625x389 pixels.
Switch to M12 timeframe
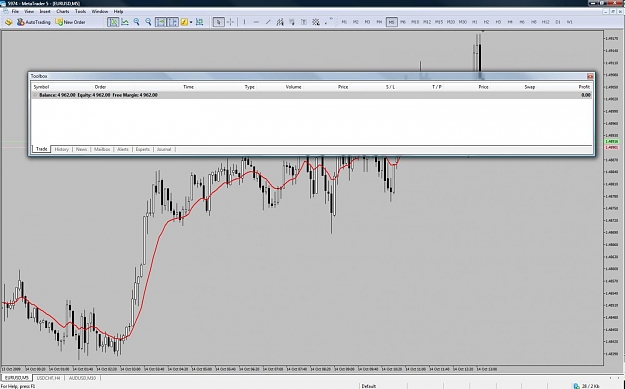click(427, 22)
